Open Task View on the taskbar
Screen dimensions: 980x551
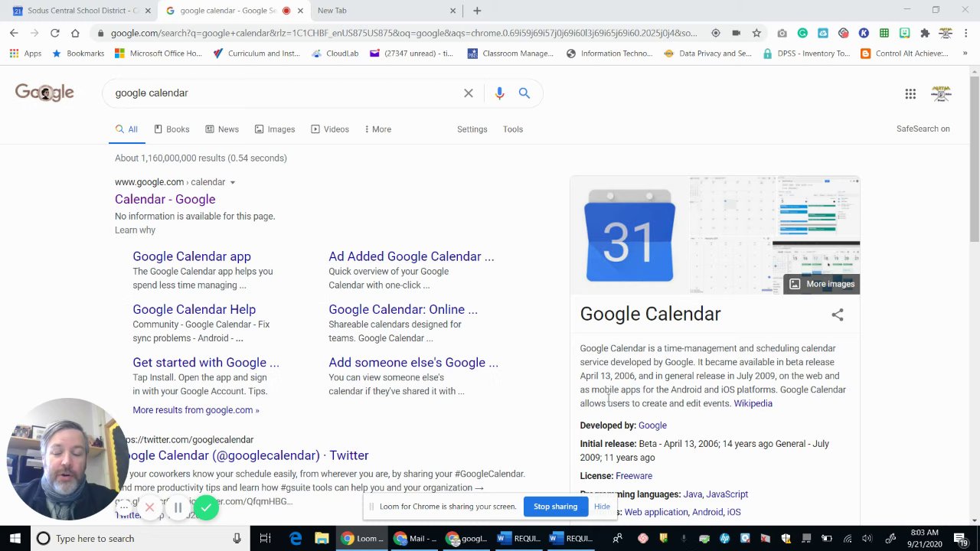point(265,539)
